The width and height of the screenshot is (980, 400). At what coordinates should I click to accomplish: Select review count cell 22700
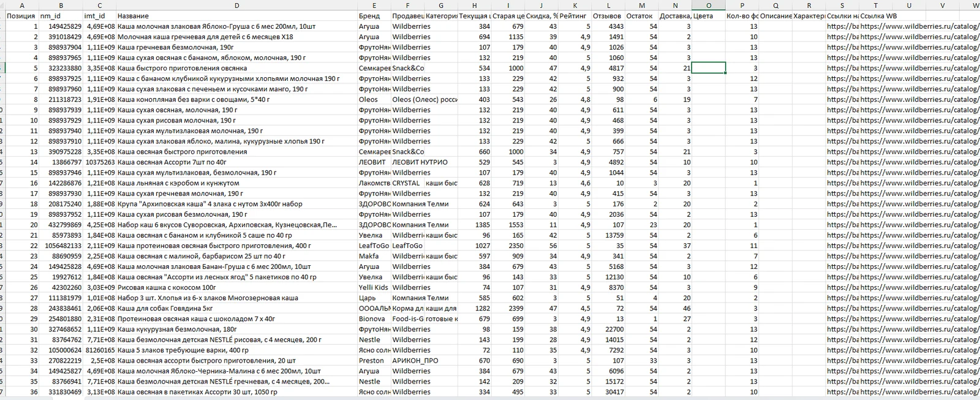[608, 329]
